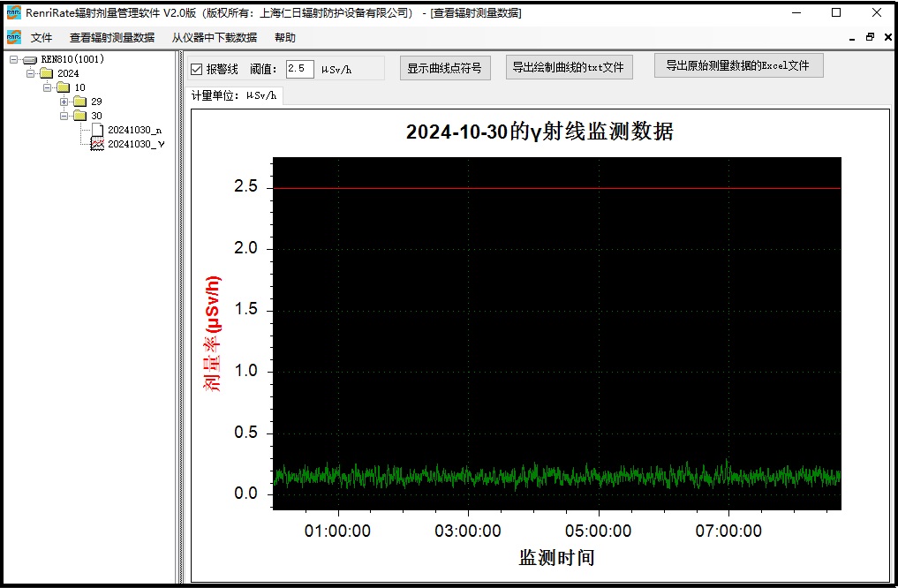
Task: Collapse the 30 folder node
Action: [64, 116]
